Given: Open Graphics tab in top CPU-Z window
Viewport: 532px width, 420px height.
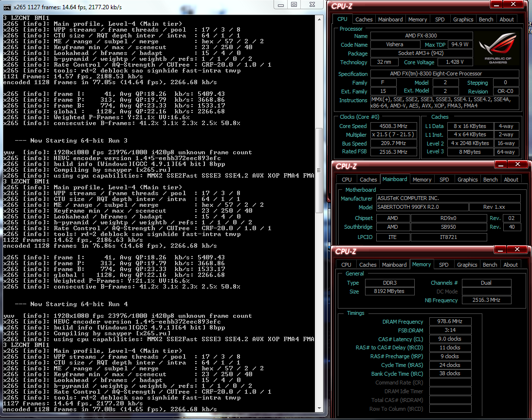Looking at the screenshot, I should tap(463, 19).
